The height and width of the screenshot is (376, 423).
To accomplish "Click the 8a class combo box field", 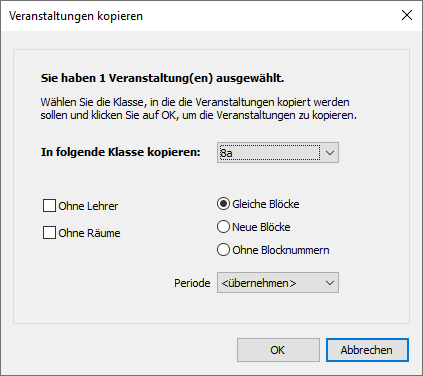I will 278,153.
